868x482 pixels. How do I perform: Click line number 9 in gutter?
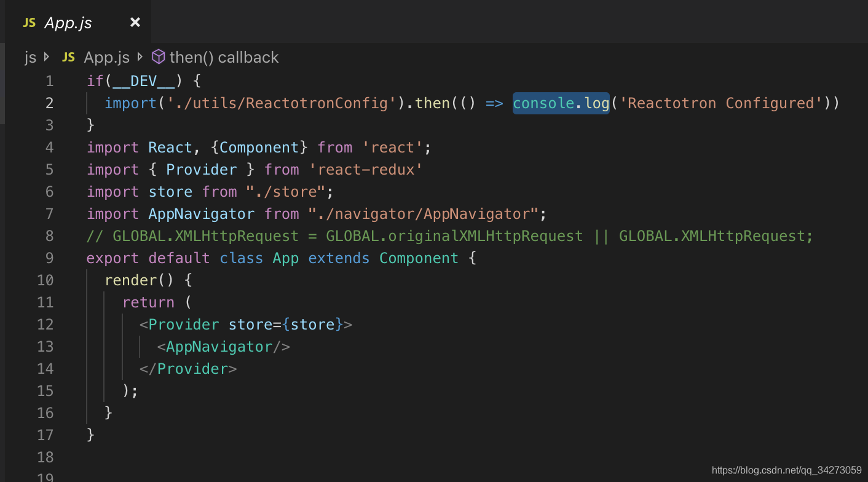(49, 258)
